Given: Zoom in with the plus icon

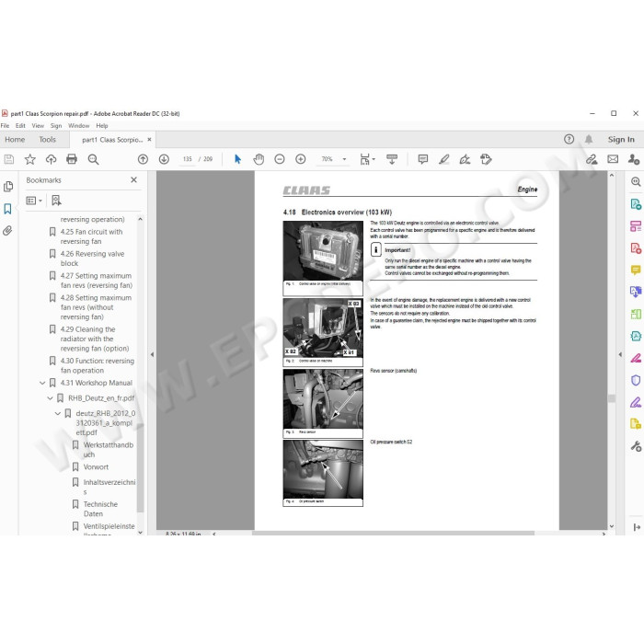Looking at the screenshot, I should (x=301, y=159).
